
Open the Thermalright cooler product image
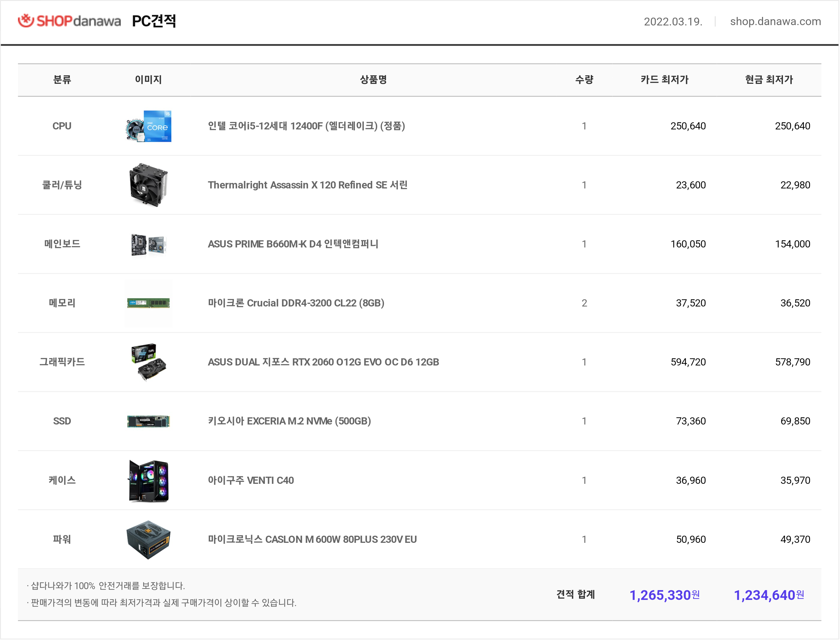[x=149, y=185]
